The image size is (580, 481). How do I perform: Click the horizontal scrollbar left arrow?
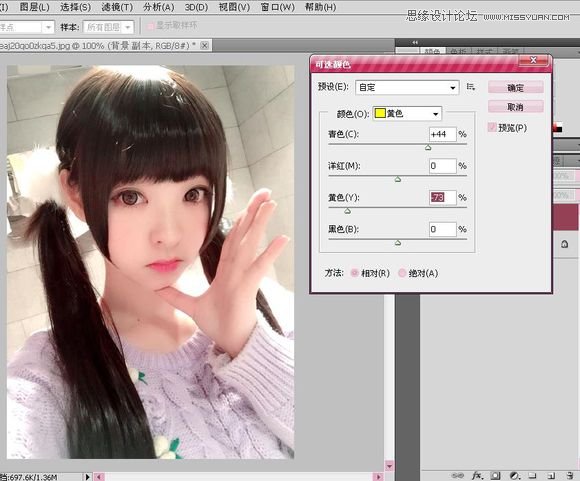(99, 477)
